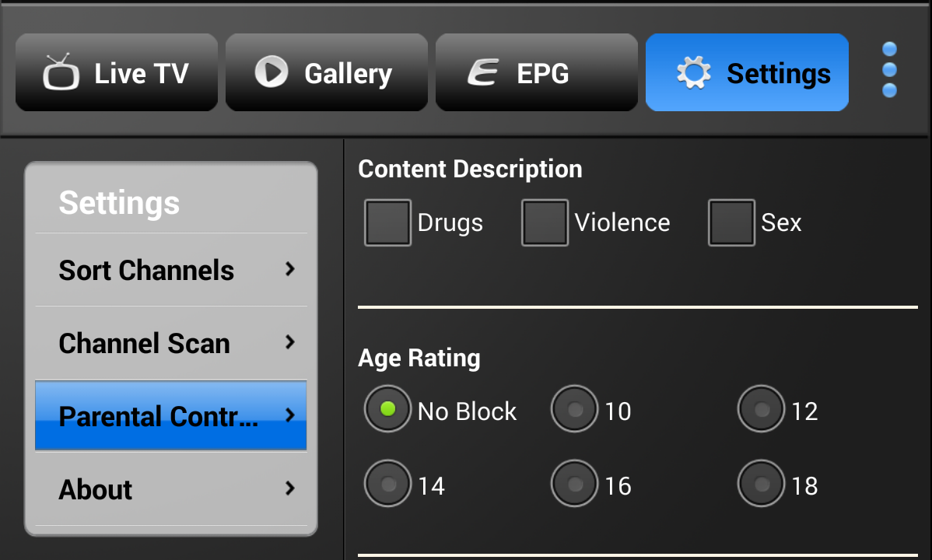
Task: Select age rating 16 radio button
Action: click(574, 484)
